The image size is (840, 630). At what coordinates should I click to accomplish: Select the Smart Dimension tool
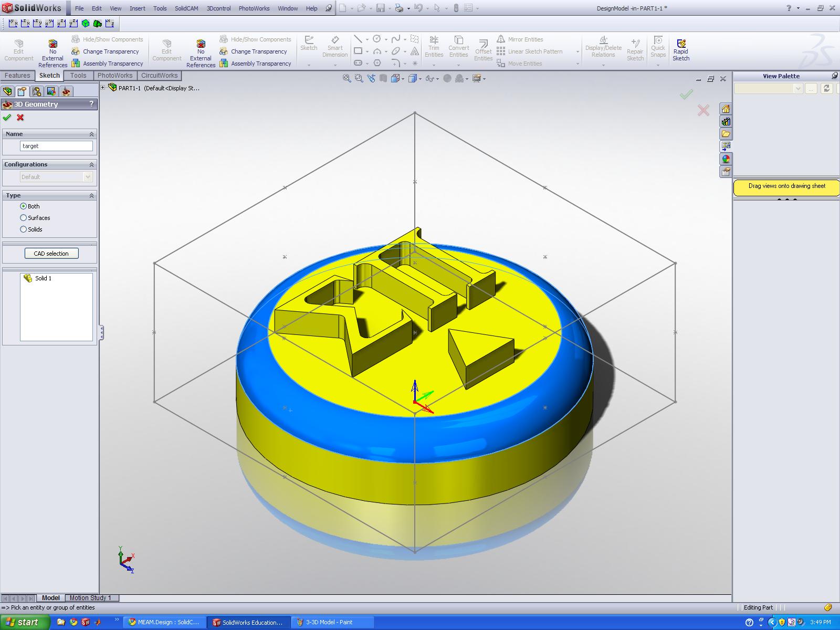coord(335,47)
